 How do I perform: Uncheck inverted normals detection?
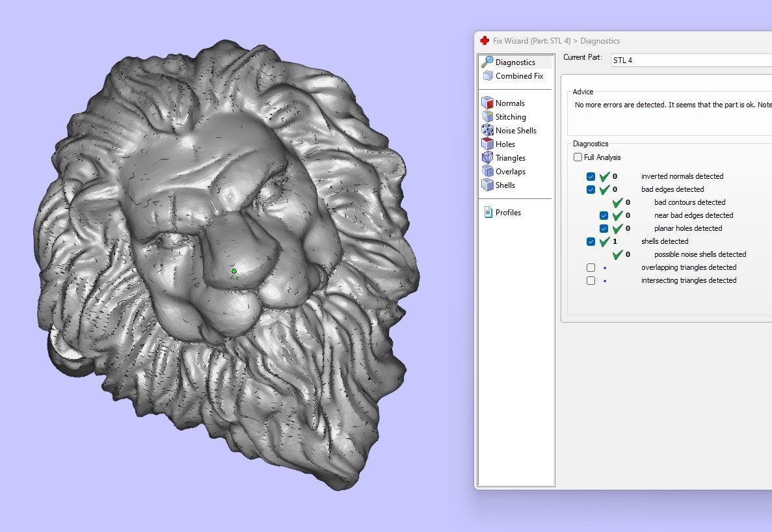[x=591, y=176]
